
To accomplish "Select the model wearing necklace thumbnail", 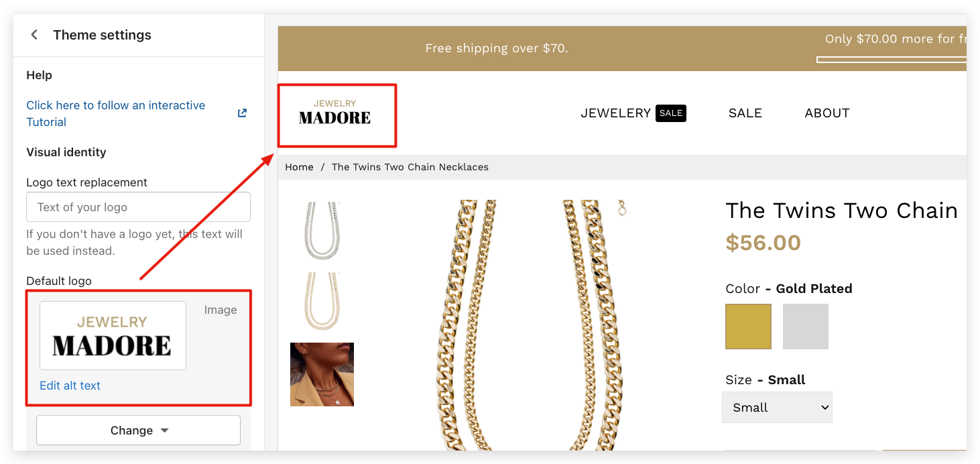I will [x=322, y=374].
